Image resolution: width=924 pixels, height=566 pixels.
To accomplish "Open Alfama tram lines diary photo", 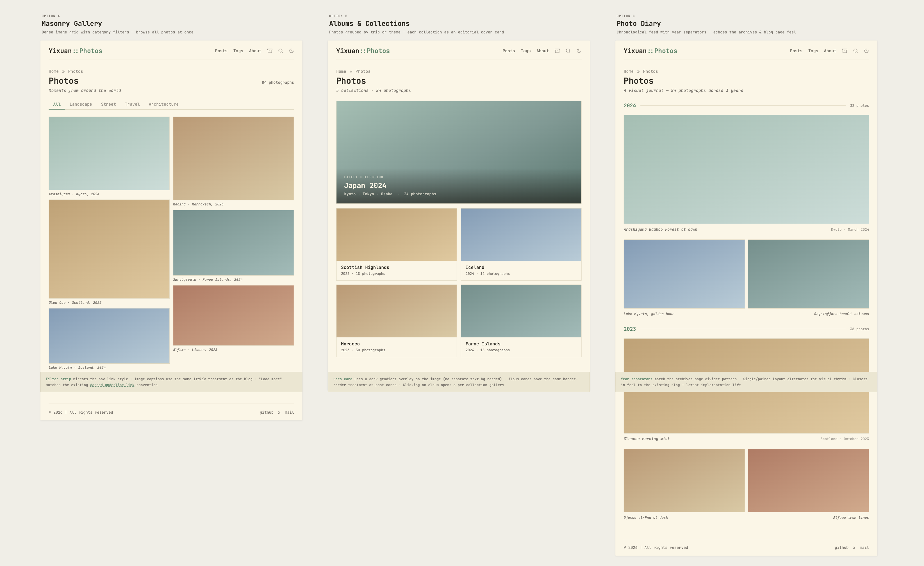I will (x=808, y=481).
